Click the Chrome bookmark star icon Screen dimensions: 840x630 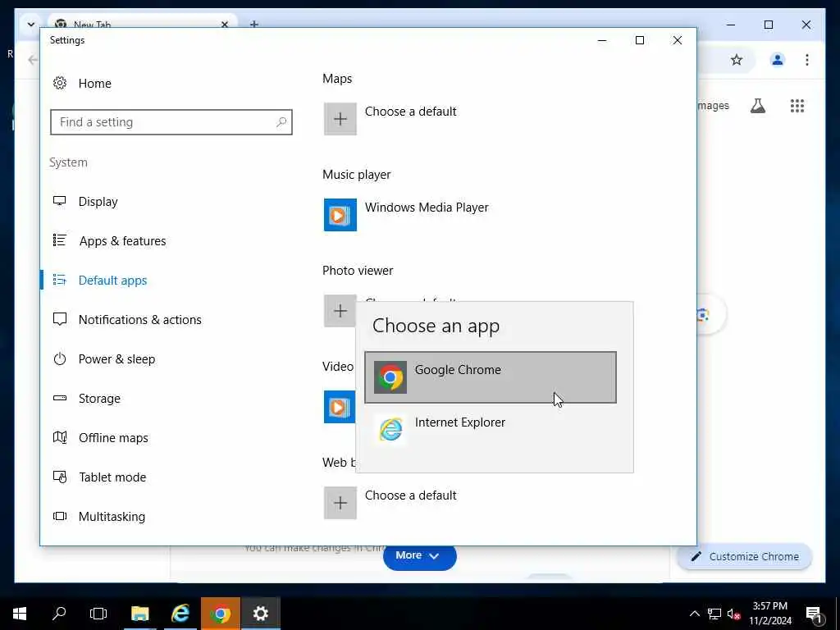pyautogui.click(x=737, y=60)
